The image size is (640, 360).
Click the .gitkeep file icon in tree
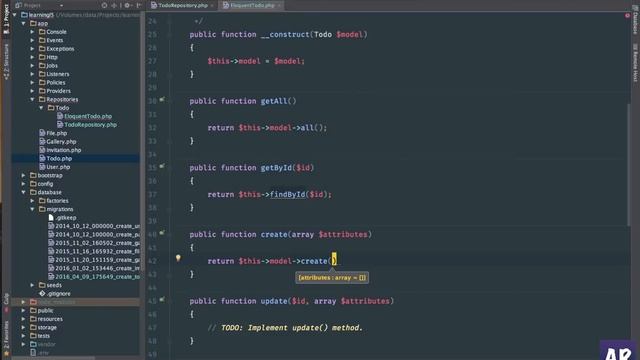[51, 218]
